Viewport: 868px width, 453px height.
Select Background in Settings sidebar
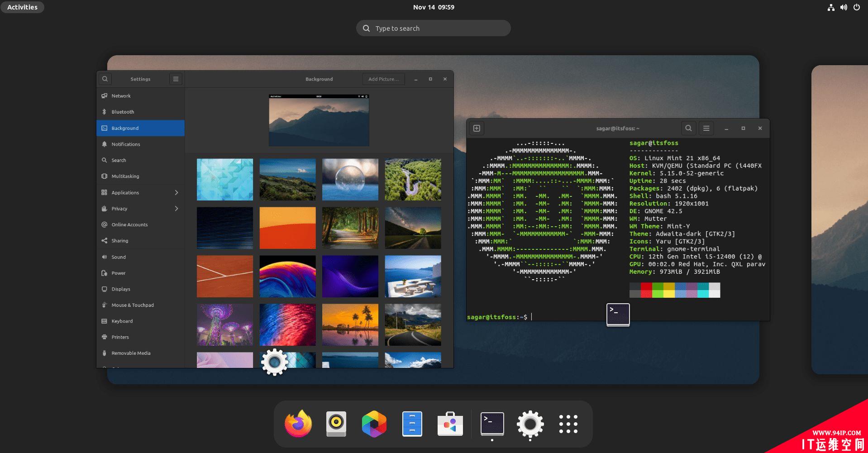pos(140,128)
